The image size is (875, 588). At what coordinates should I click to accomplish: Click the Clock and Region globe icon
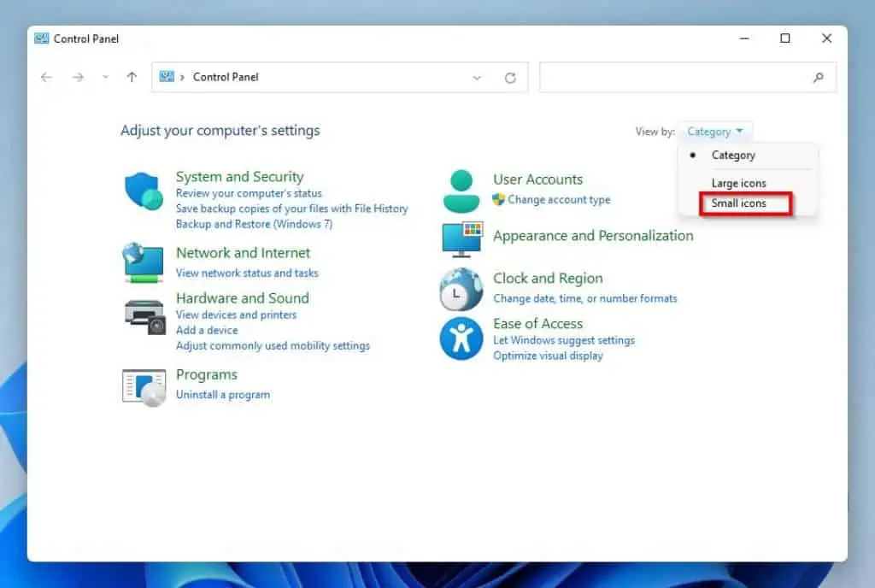461,289
